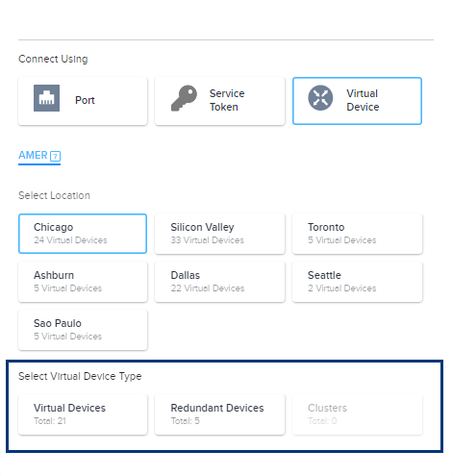
Task: Pick Silicon Valley location card
Action: [219, 234]
